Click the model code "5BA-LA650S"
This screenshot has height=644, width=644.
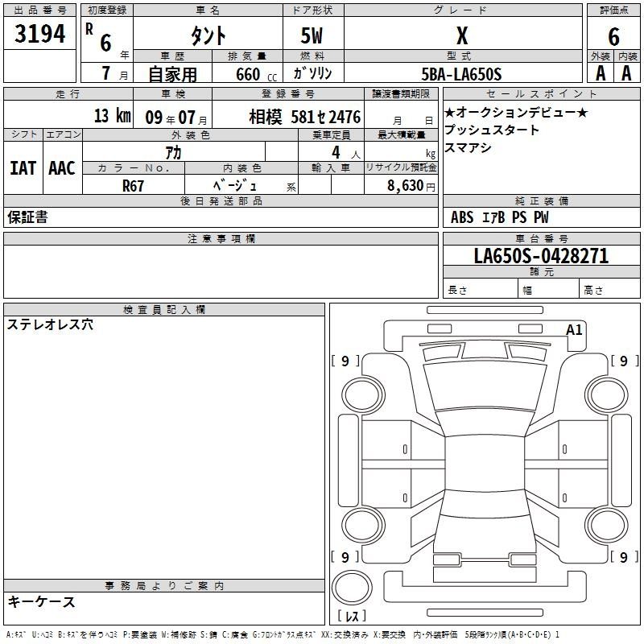pyautogui.click(x=461, y=74)
